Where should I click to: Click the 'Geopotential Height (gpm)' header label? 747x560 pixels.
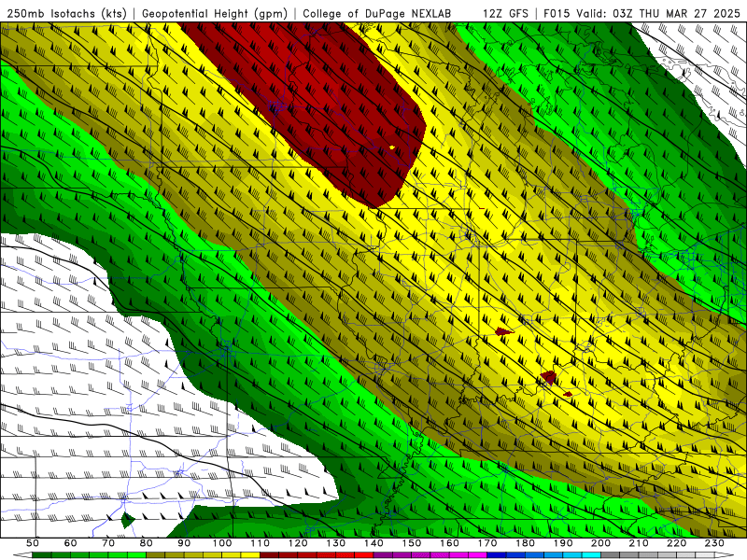(x=215, y=13)
